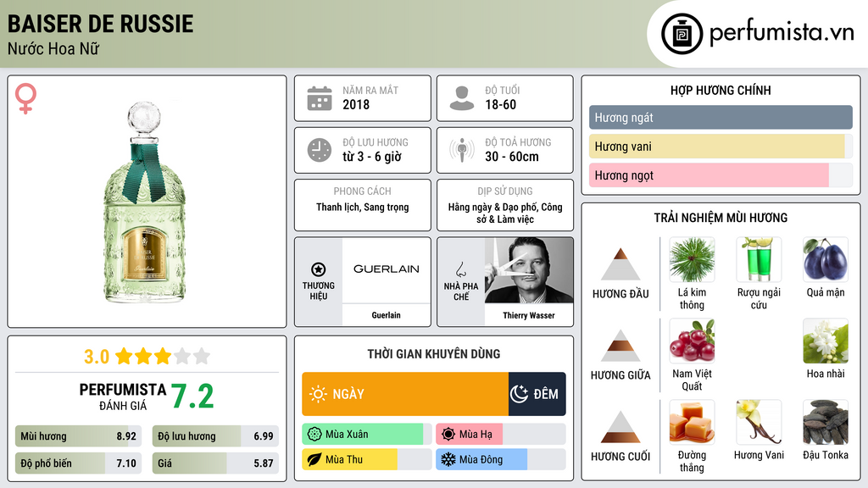Open the Guerlain brand logo

[x=386, y=269]
